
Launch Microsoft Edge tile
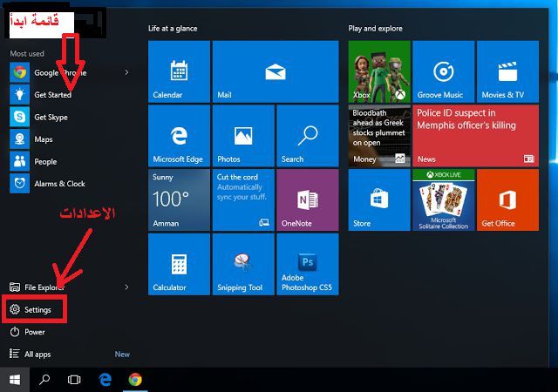[179, 136]
